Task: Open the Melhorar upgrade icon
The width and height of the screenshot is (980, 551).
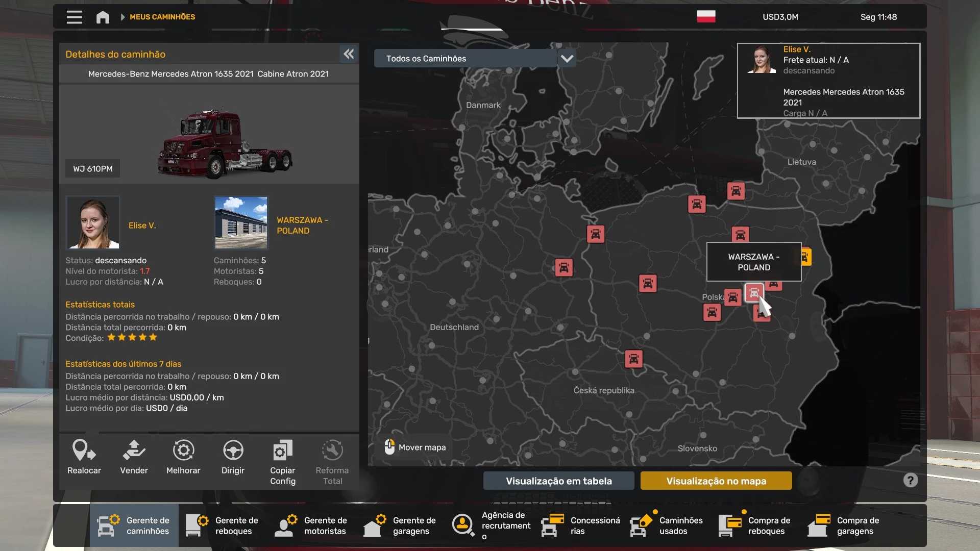Action: point(183,451)
